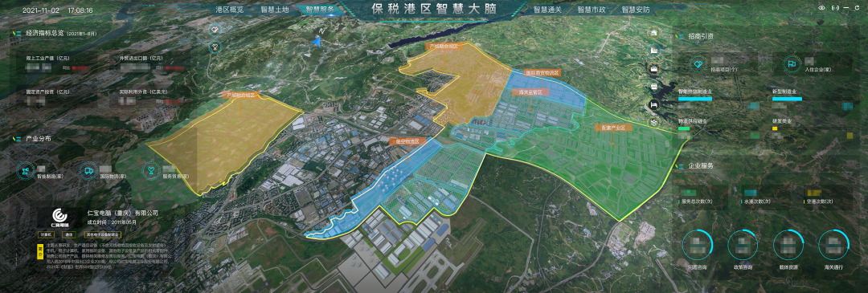
Task: Click the 国际物流 truck icon
Action: 88,170
